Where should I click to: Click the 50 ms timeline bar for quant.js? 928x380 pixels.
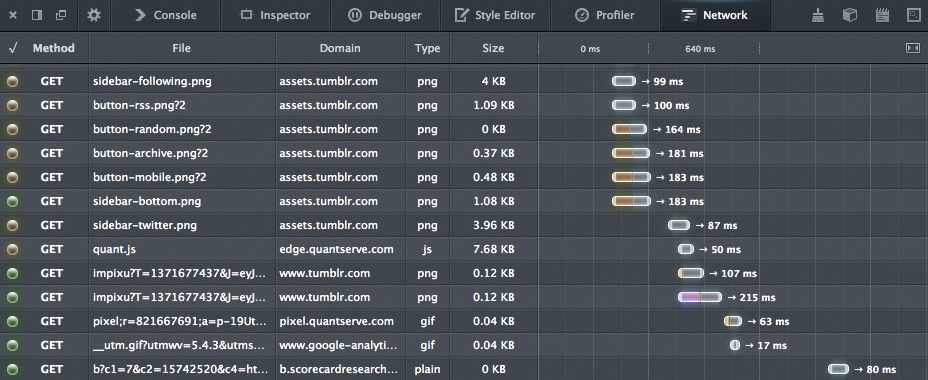686,249
